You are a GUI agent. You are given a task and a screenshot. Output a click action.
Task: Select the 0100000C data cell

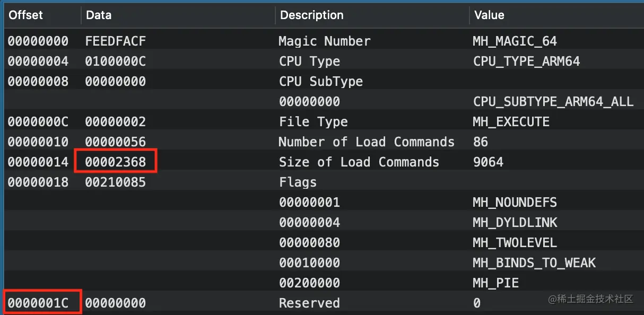(x=115, y=62)
